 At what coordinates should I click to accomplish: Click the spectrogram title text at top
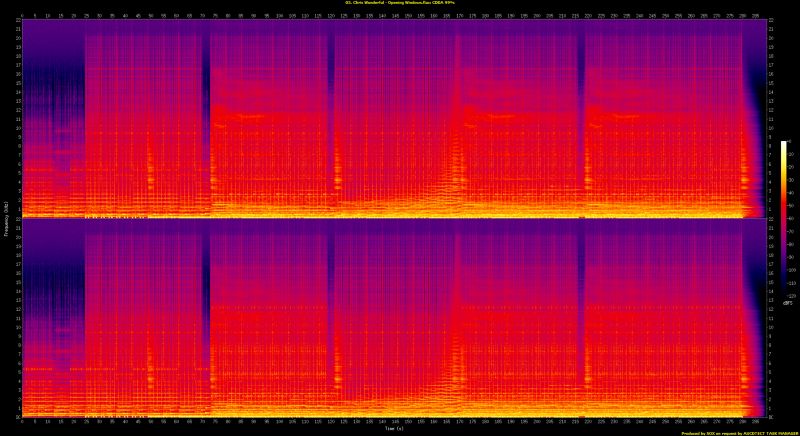click(400, 4)
